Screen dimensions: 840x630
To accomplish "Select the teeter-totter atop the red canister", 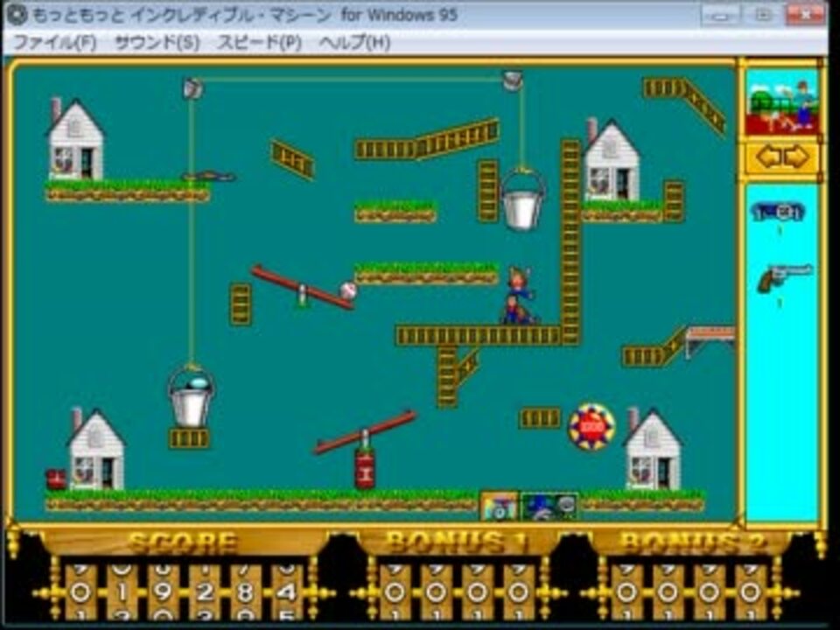I will point(366,432).
